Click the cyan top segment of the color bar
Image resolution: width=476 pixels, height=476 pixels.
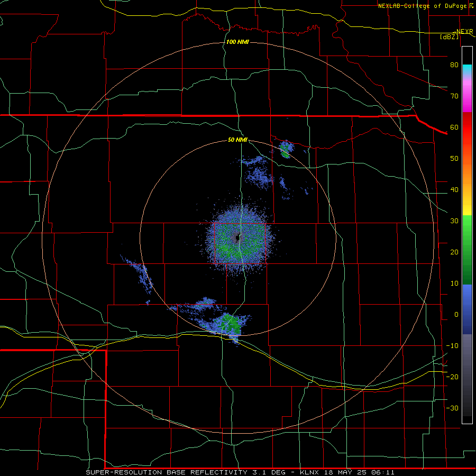(467, 69)
